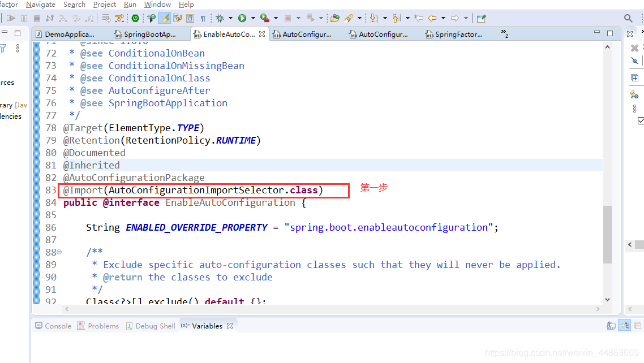Toggle Word Wrap icon in the toolbar
Viewport: 644px width, 363px height.
(178, 18)
